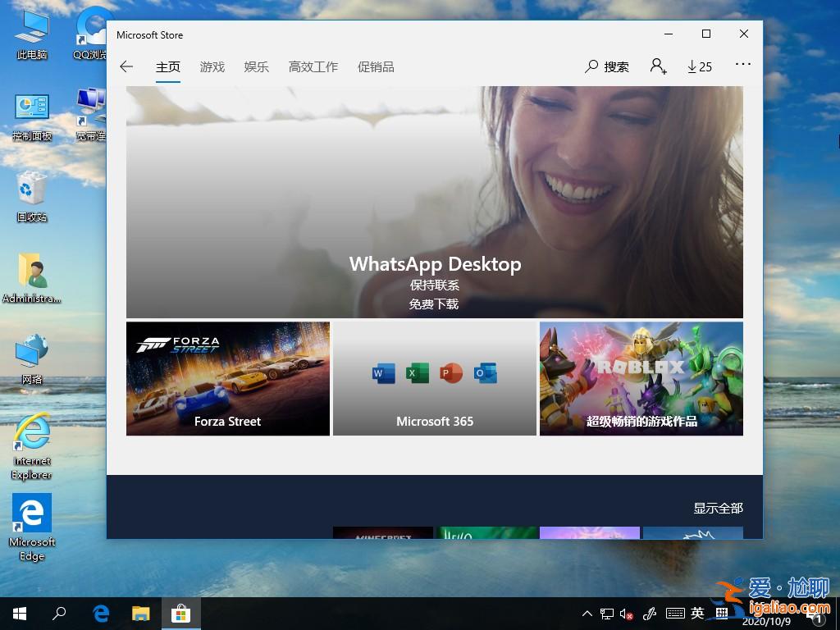Screen dimensions: 840x630
Task: Expand hidden icons with the tray chevron
Action: 587,613
